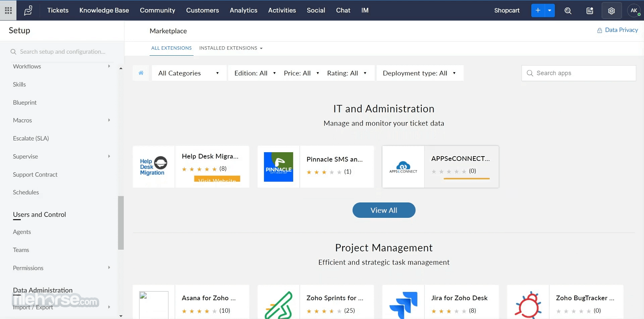Expand the add-new dropdown arrow
Viewport: 644px width, 319px height.
pyautogui.click(x=550, y=11)
